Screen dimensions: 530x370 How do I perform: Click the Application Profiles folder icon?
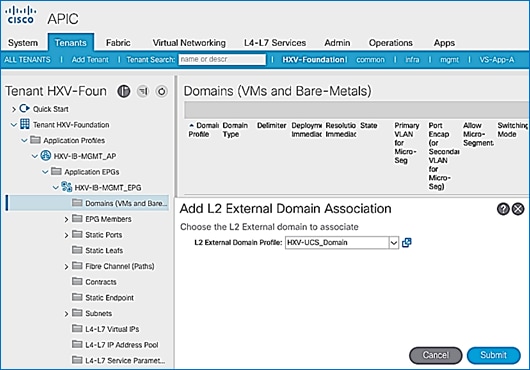(x=35, y=140)
